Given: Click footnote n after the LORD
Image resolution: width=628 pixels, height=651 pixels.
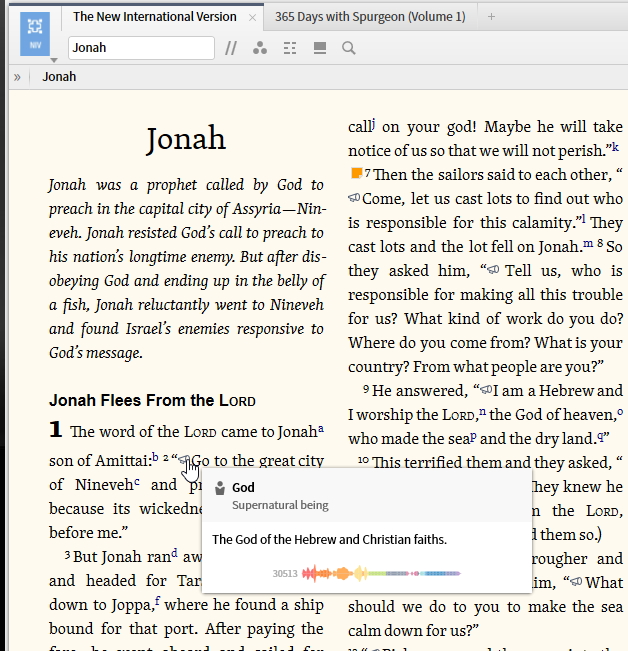Looking at the screenshot, I should (x=482, y=411).
